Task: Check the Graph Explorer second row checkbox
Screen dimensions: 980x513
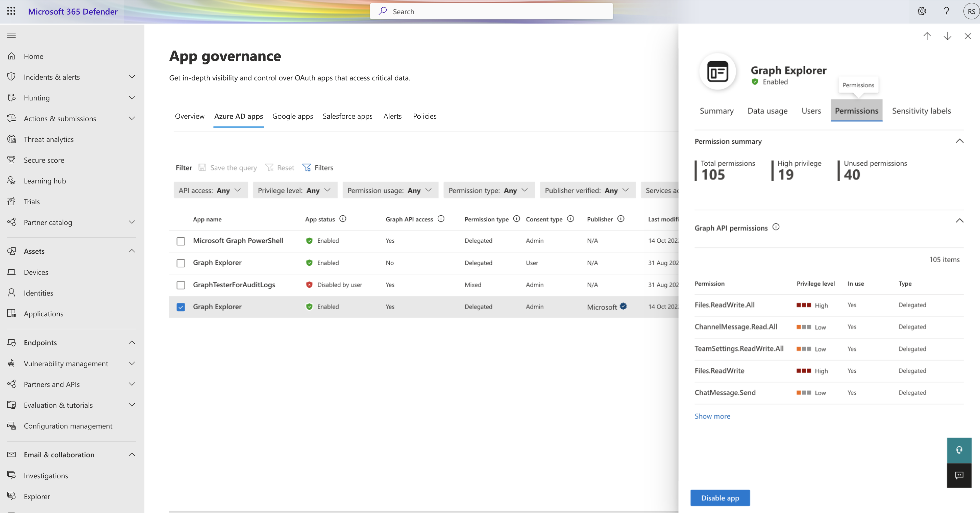Action: pyautogui.click(x=181, y=262)
